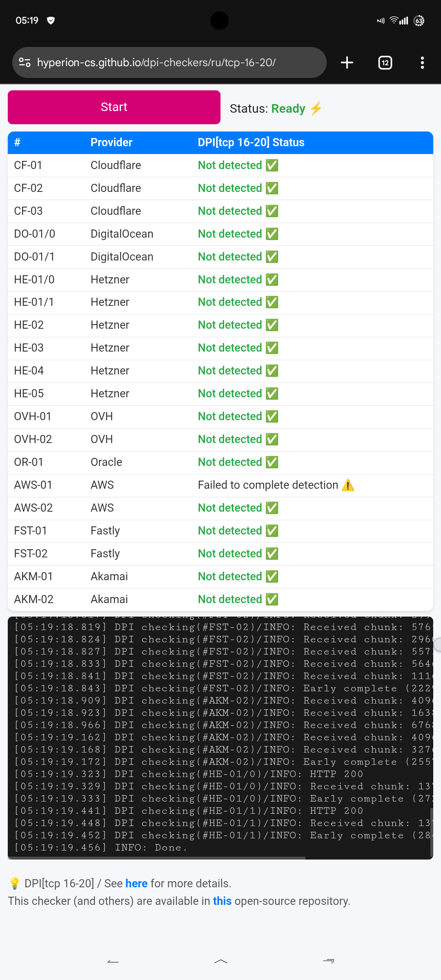Image resolution: width=441 pixels, height=980 pixels.
Task: Tap the new tab plus icon
Action: coord(347,62)
